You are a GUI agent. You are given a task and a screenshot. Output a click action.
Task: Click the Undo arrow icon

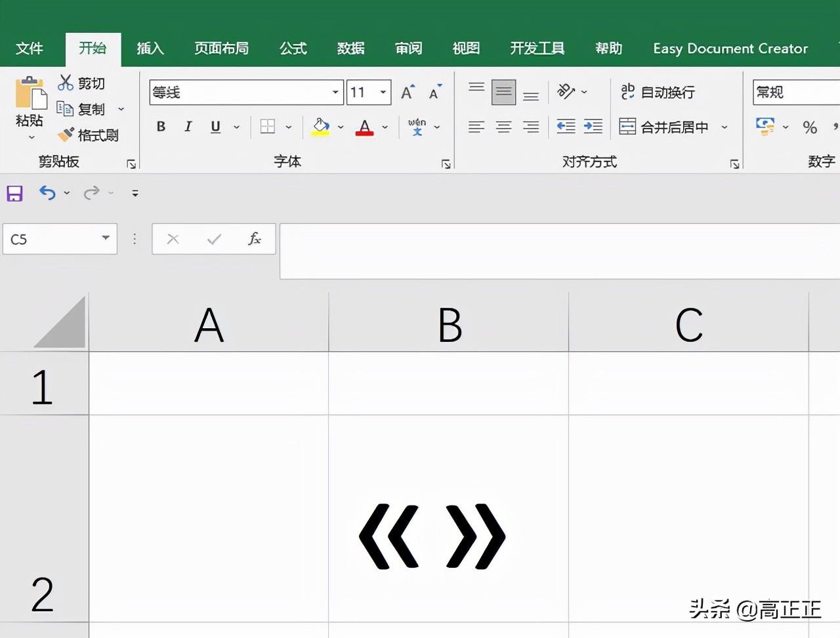tap(47, 192)
